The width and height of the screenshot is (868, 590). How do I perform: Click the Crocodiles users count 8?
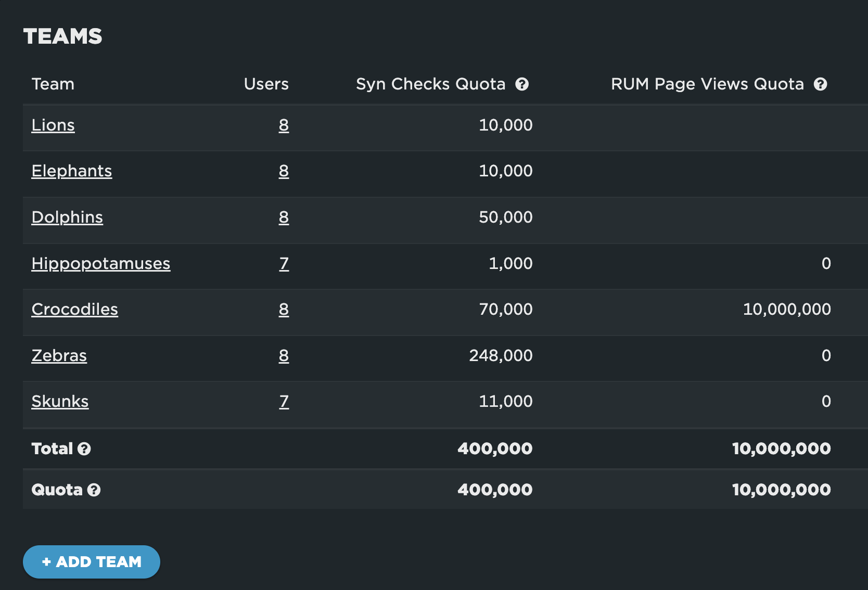[x=284, y=310]
